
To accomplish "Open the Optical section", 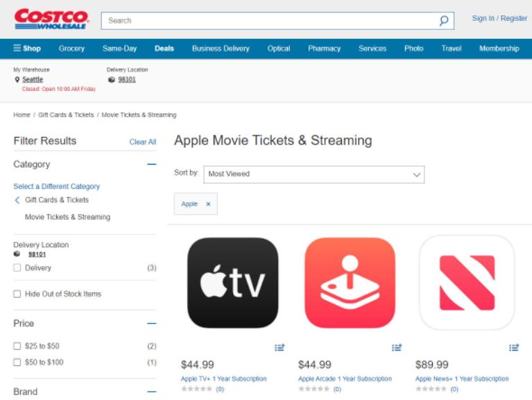I will point(279,48).
